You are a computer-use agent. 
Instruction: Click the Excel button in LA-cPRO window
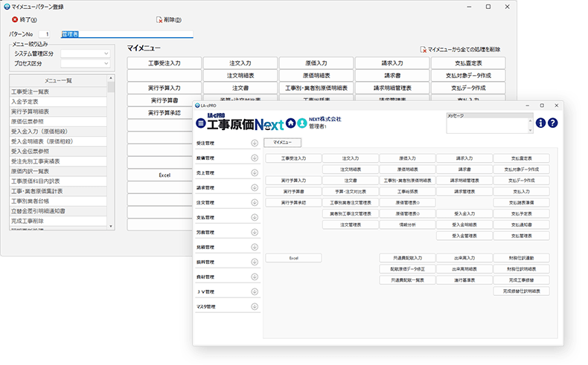[293, 258]
